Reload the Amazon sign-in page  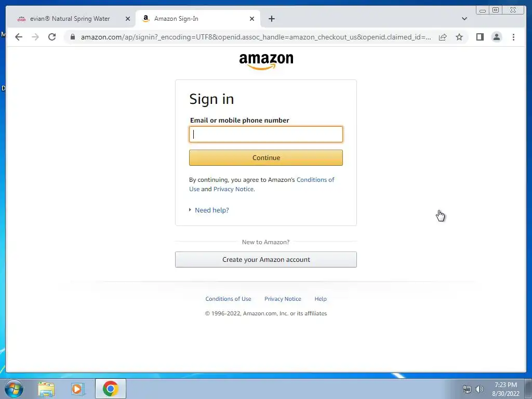coord(52,37)
